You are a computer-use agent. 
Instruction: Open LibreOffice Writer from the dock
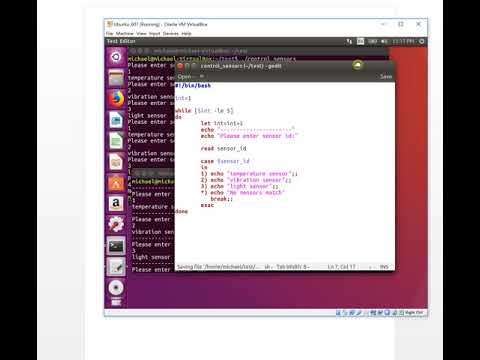coord(116,120)
